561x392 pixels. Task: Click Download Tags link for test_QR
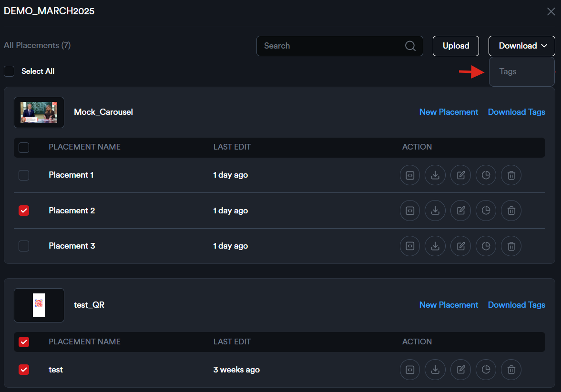(516, 305)
